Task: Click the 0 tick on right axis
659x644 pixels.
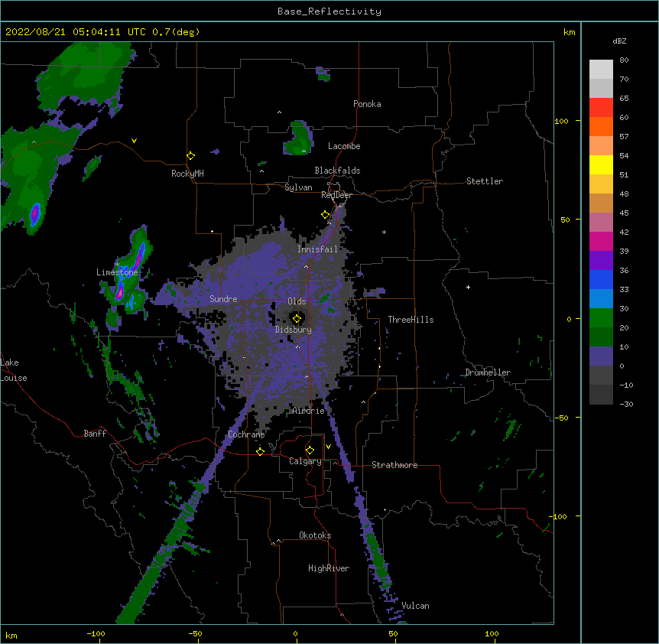Action: point(569,320)
